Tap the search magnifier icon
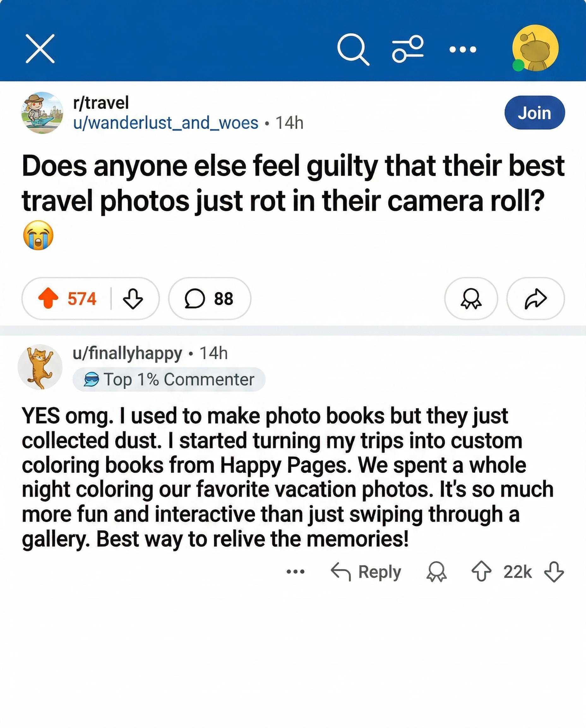 click(353, 49)
